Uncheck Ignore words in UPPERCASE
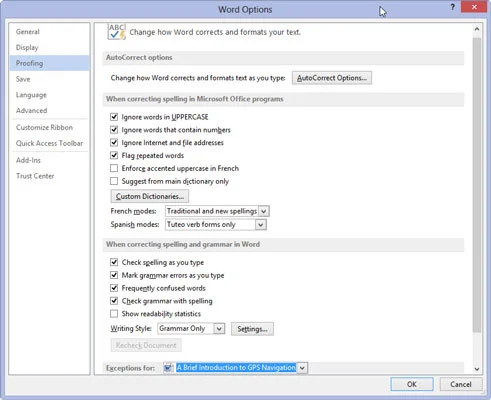 click(x=114, y=117)
